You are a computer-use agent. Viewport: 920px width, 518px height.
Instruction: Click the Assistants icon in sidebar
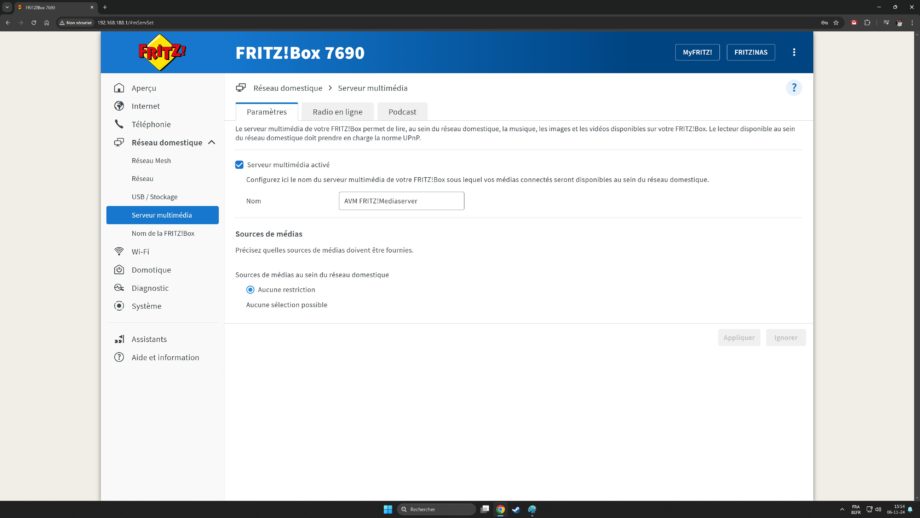coord(119,339)
